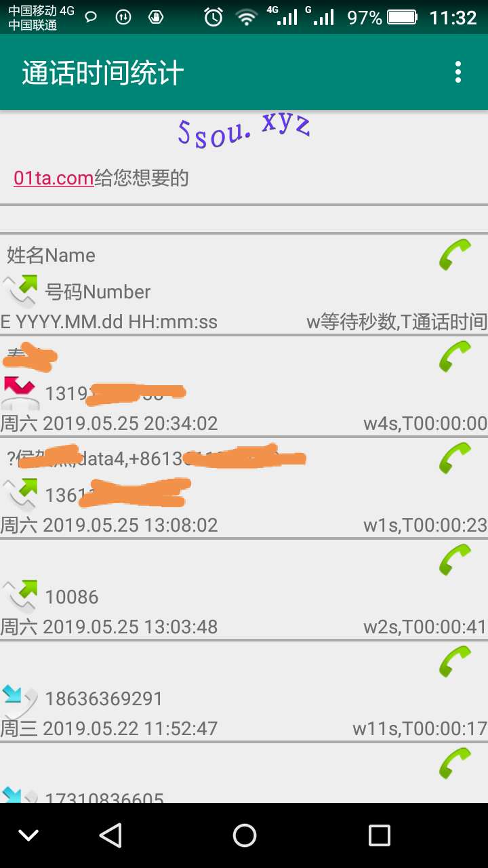This screenshot has height=868, width=488.
Task: Call 18636369291 with the green phone icon
Action: pos(455,662)
